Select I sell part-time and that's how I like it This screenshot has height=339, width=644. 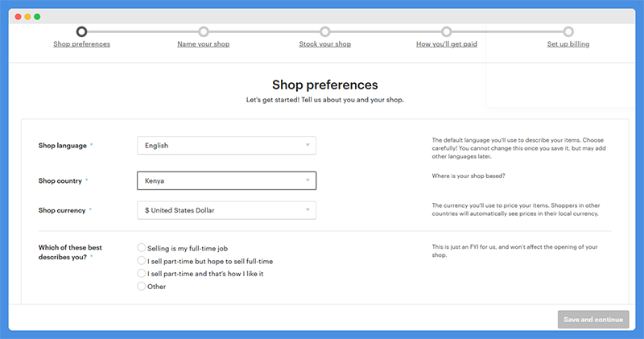142,273
